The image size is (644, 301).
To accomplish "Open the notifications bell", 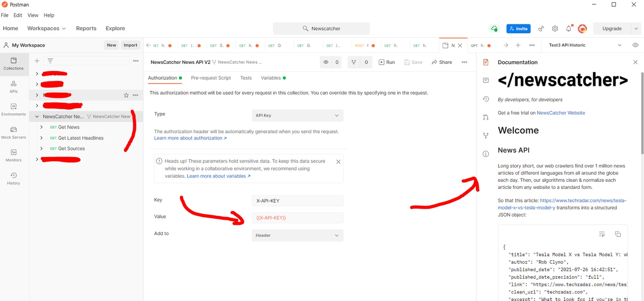I will (569, 29).
